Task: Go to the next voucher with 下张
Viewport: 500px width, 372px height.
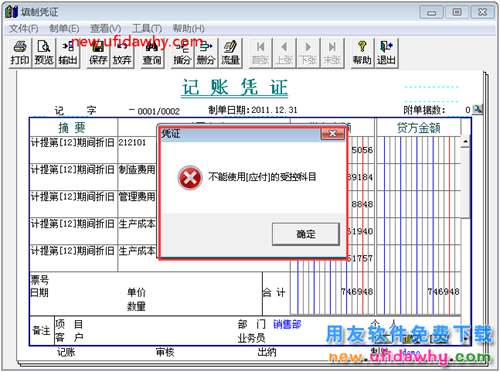Action: [308, 53]
